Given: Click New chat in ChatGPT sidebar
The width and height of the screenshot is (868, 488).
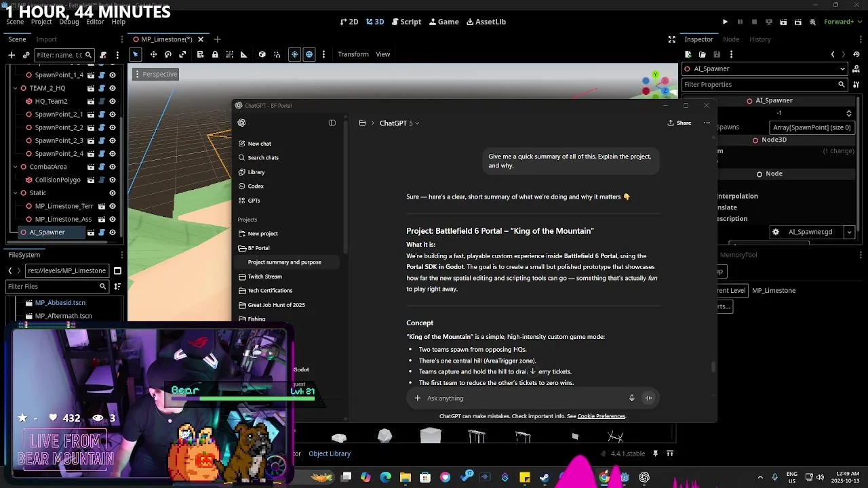Looking at the screenshot, I should click(254, 144).
